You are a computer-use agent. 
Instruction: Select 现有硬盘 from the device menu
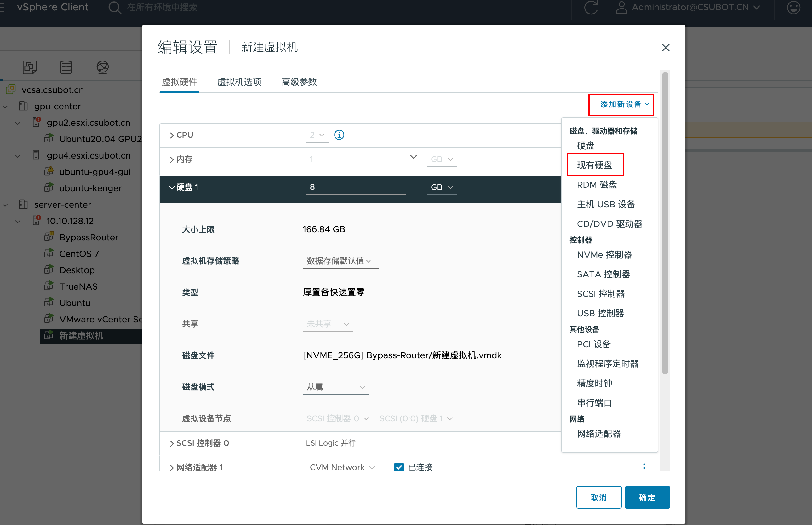point(594,165)
